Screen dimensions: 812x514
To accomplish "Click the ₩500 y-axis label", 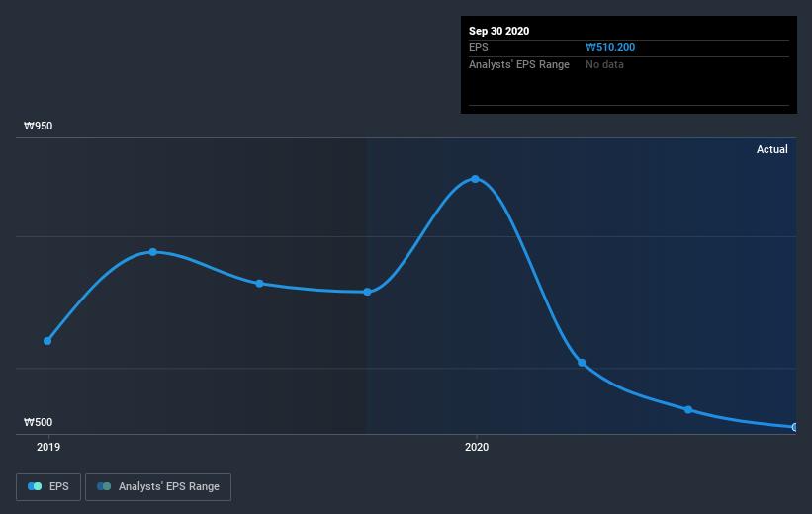I will coord(38,422).
